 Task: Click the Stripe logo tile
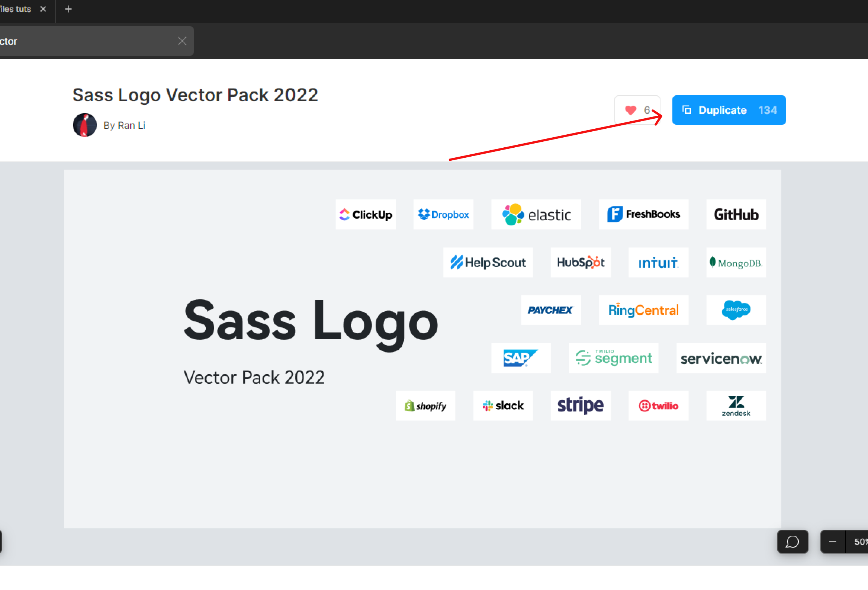coord(581,406)
